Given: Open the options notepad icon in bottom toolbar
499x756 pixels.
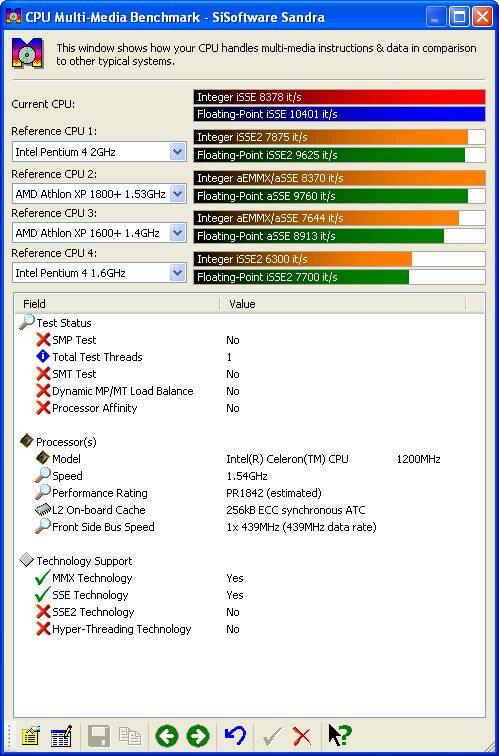Looking at the screenshot, I should point(30,736).
